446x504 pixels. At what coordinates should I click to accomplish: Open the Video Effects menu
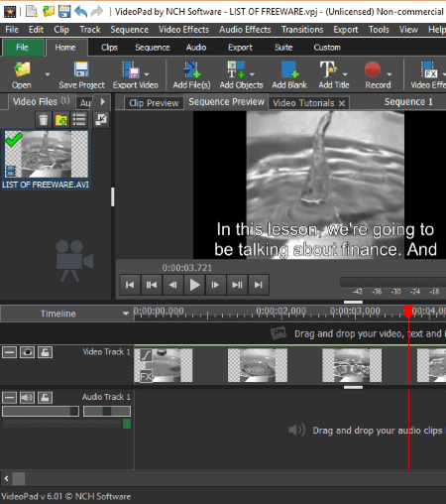point(183,30)
